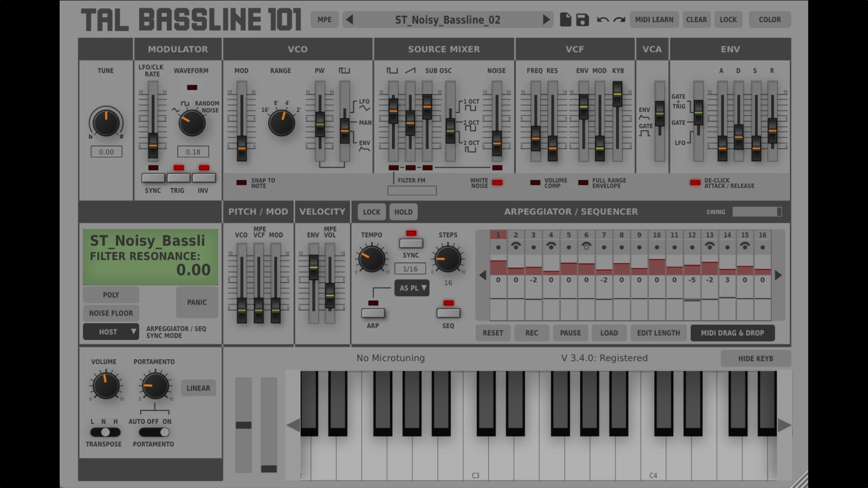The height and width of the screenshot is (488, 868).
Task: Open the AS PL arpeggiator mode dropdown
Action: pos(412,288)
